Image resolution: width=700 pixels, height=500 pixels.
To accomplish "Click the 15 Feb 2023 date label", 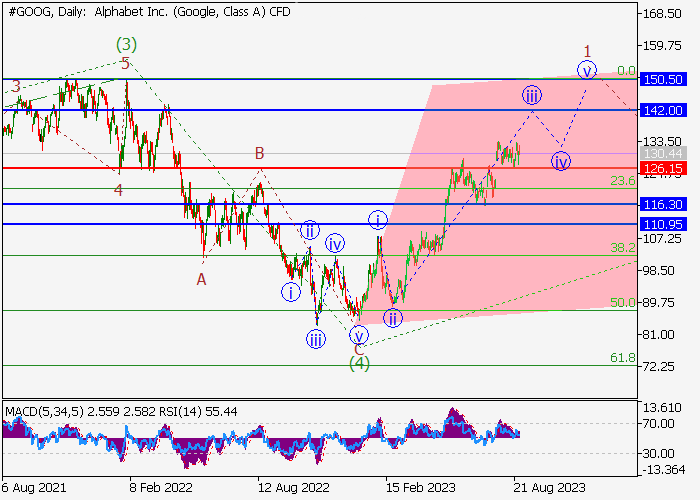I will [421, 487].
